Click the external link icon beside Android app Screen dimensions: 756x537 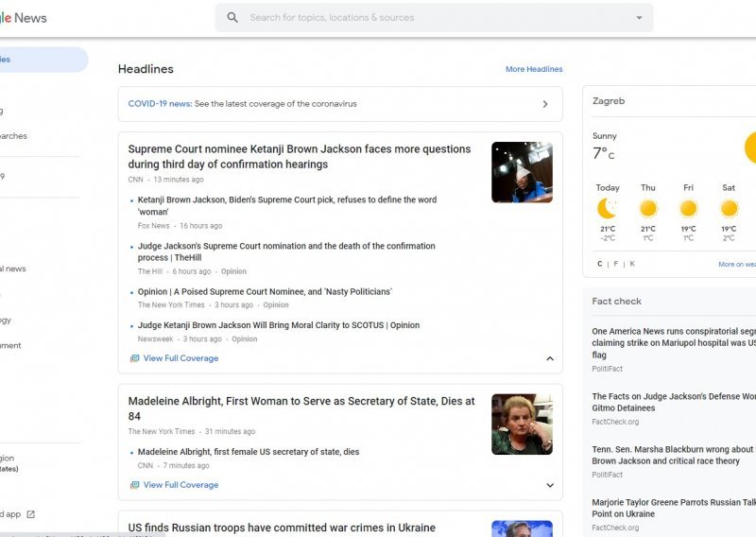point(31,514)
